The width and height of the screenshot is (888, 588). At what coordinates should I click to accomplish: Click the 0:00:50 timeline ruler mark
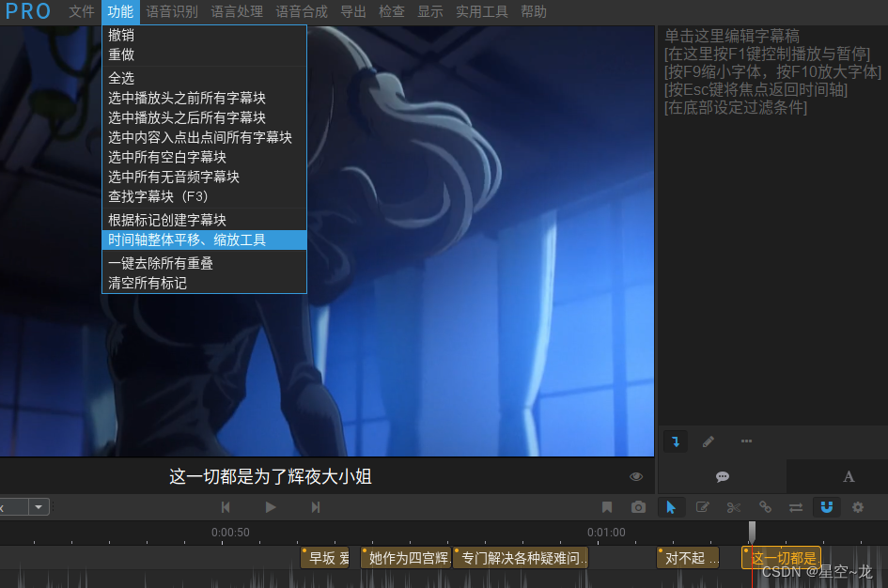click(x=230, y=533)
